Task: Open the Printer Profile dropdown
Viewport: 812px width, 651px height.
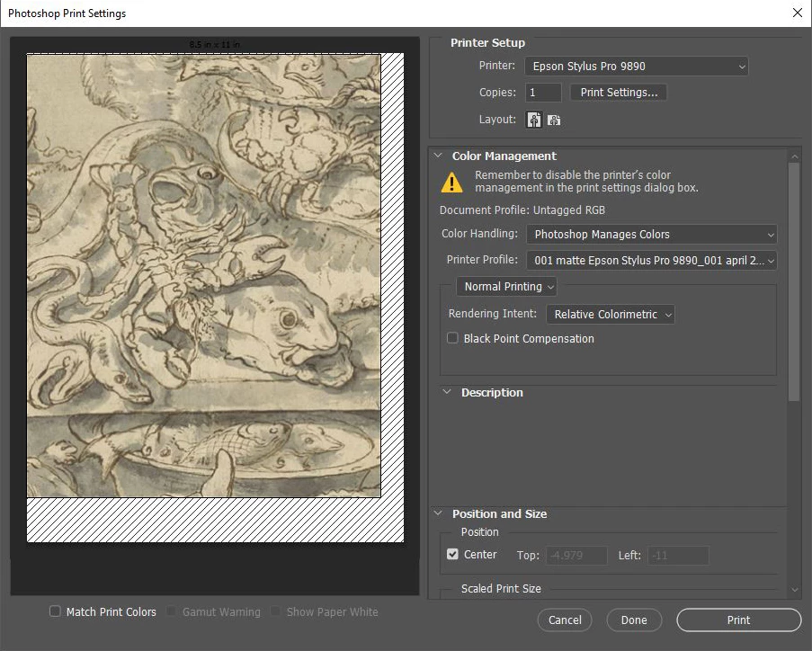Action: click(651, 261)
